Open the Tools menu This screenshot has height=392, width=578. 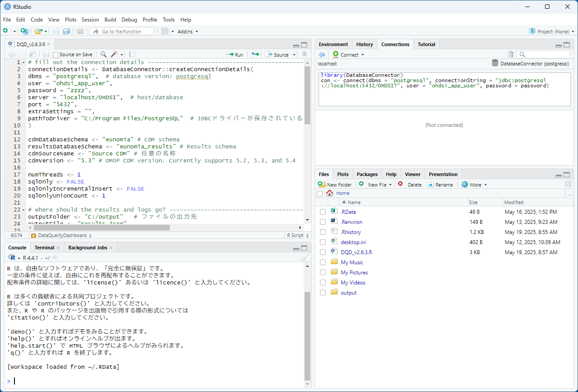click(x=169, y=20)
